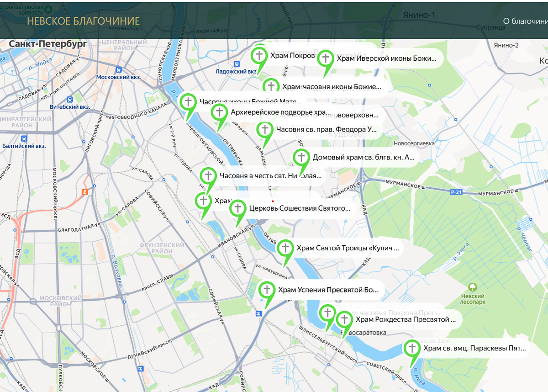
Task: Click the Домовый храм св. блгв. кн. pin
Action: pos(301,158)
